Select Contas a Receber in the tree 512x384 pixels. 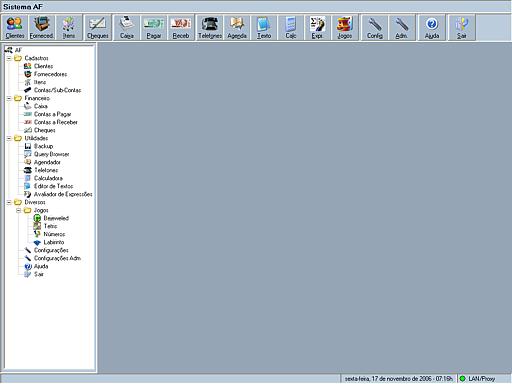(x=56, y=122)
